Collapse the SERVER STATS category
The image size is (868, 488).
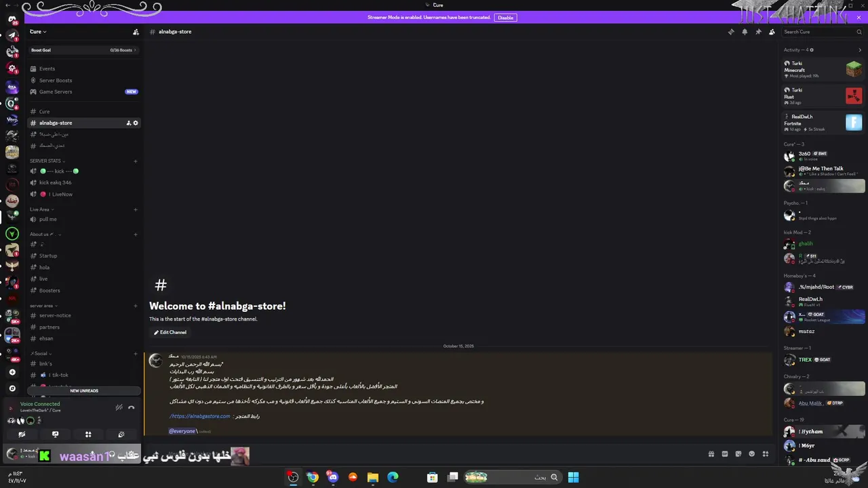click(46, 161)
